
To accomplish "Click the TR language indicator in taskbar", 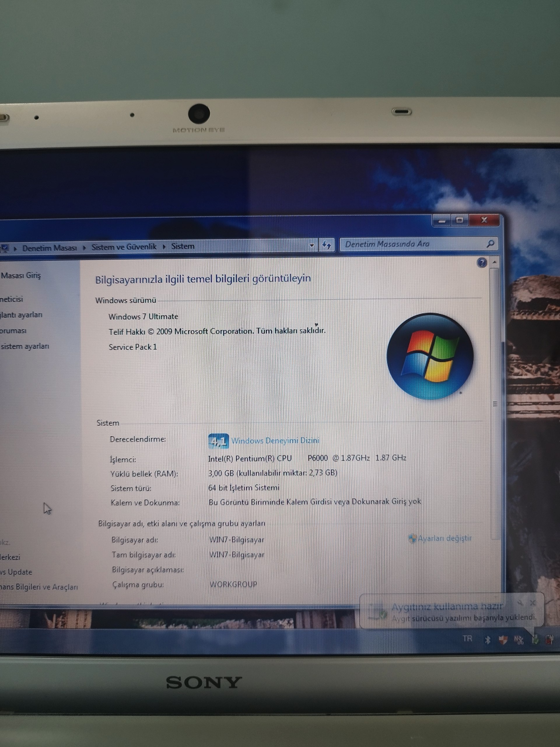I will tap(467, 638).
